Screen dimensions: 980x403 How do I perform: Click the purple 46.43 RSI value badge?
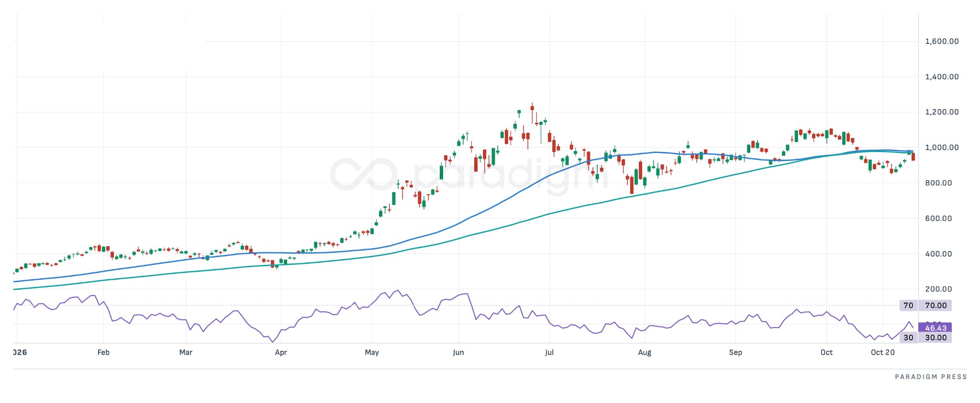click(935, 327)
